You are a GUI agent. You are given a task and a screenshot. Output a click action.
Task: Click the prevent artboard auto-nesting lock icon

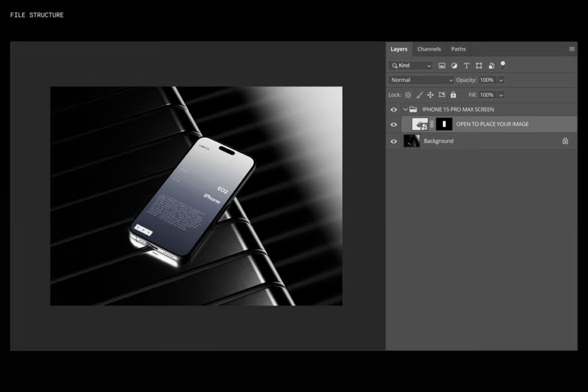[442, 95]
